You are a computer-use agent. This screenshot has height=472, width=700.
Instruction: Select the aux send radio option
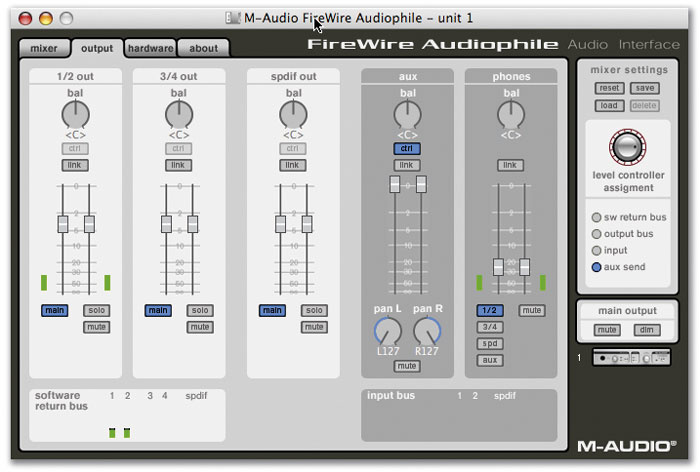tap(596, 267)
